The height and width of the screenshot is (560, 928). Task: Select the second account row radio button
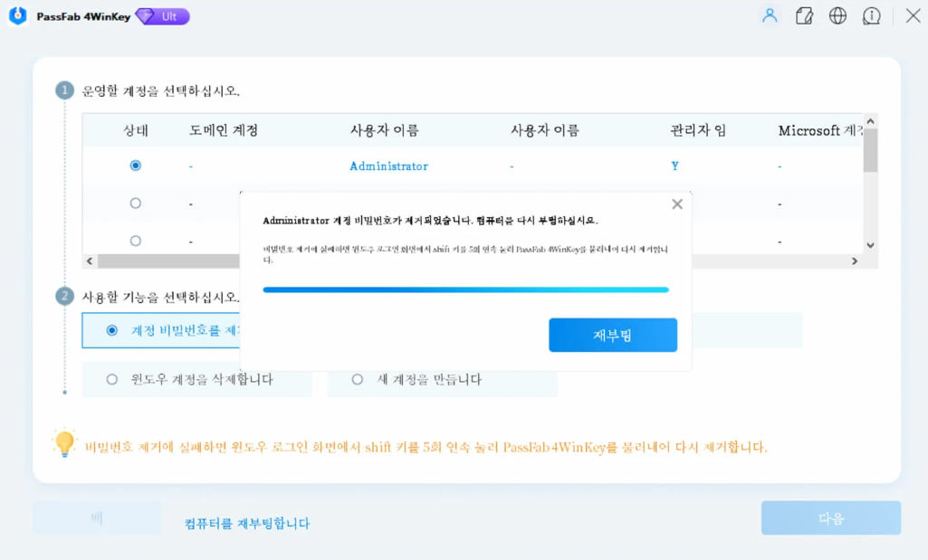pos(136,204)
